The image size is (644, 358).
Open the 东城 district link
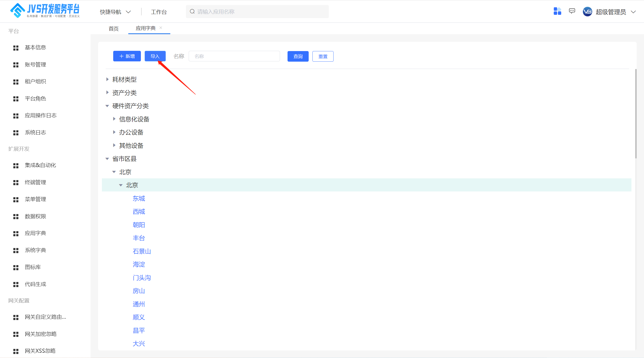139,198
